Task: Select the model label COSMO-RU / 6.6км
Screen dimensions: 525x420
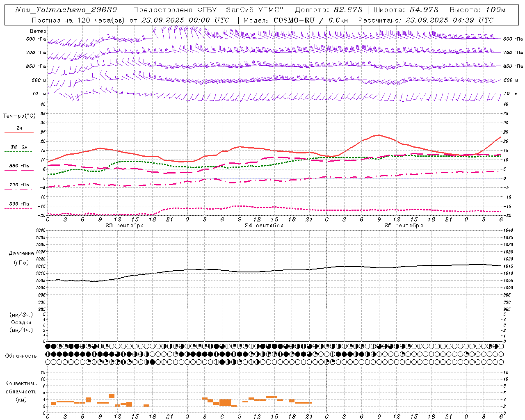Action: coord(311,20)
